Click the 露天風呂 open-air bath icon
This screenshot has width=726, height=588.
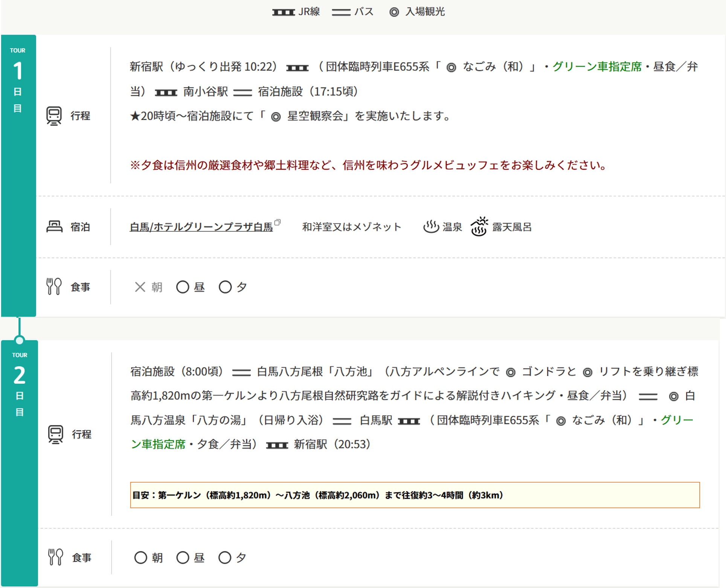click(479, 226)
